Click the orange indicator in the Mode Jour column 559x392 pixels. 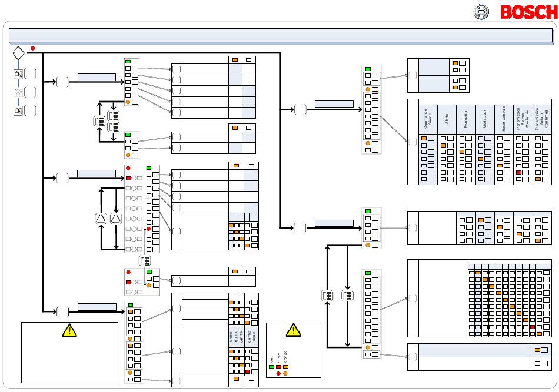pos(481,159)
